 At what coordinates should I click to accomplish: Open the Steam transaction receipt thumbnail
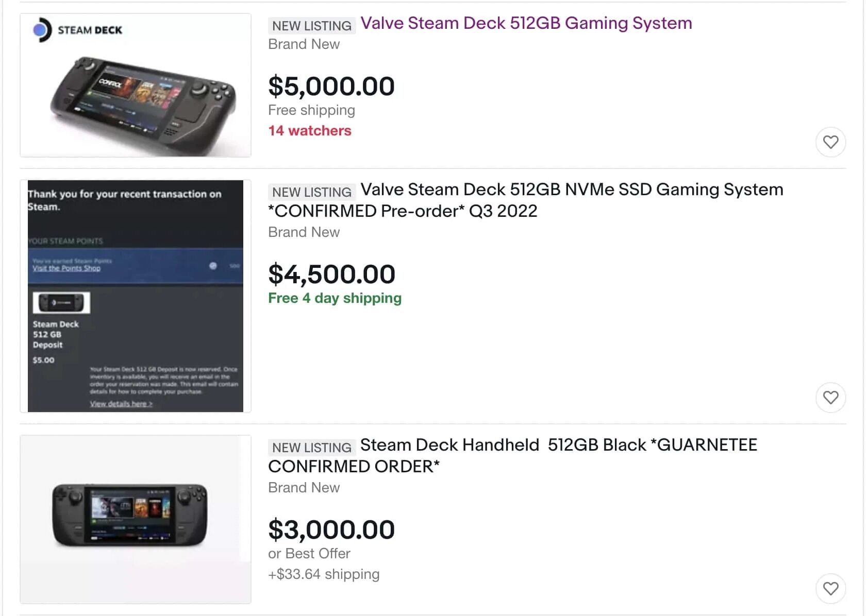coord(136,296)
